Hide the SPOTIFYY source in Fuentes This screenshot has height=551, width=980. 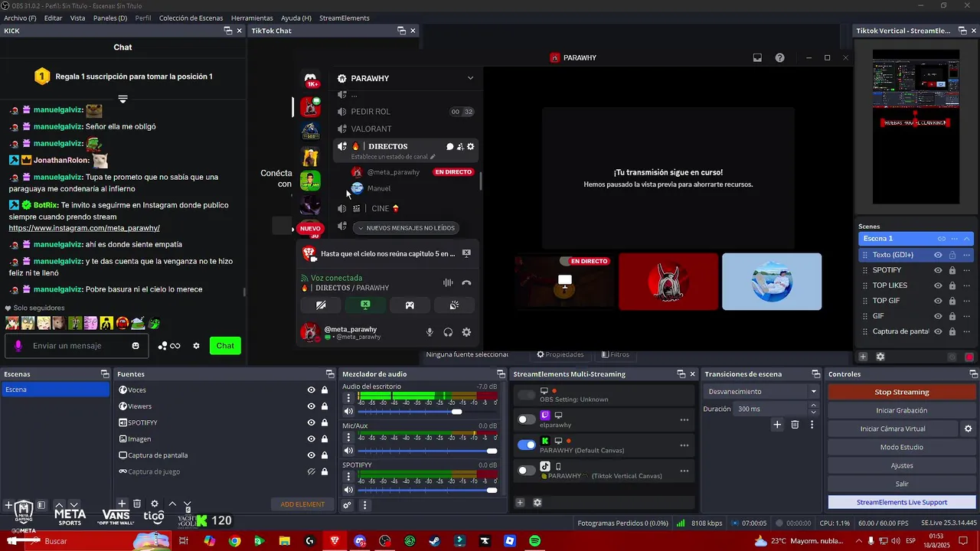311,422
